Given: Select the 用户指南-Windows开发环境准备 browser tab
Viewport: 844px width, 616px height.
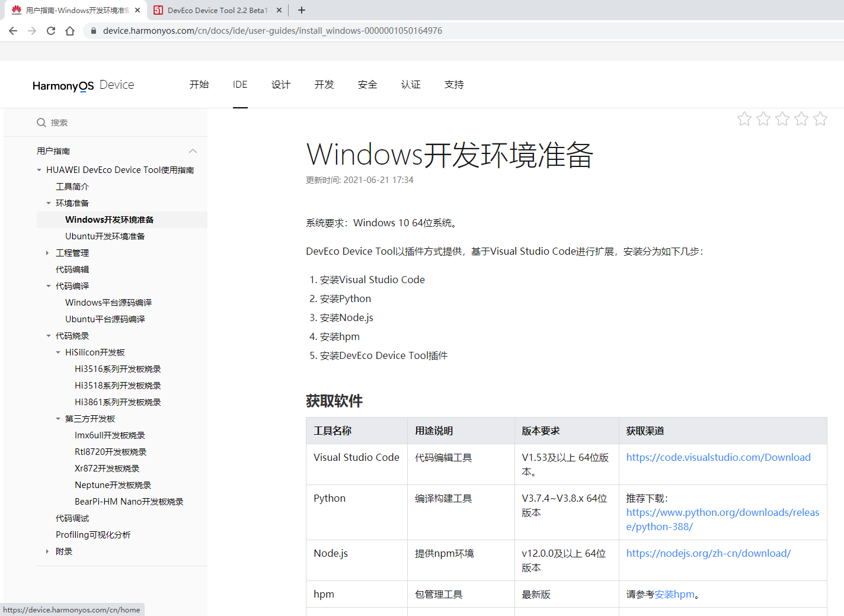Looking at the screenshot, I should pos(77,10).
